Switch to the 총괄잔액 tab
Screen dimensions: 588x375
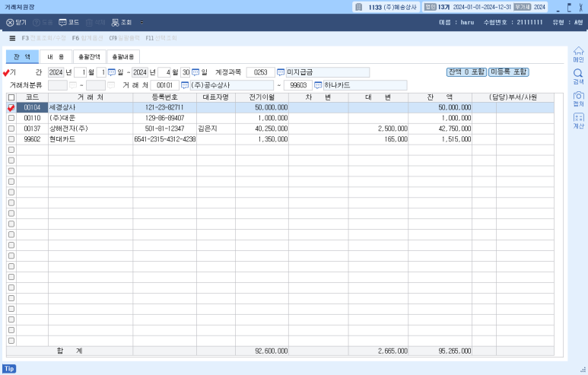tap(89, 56)
